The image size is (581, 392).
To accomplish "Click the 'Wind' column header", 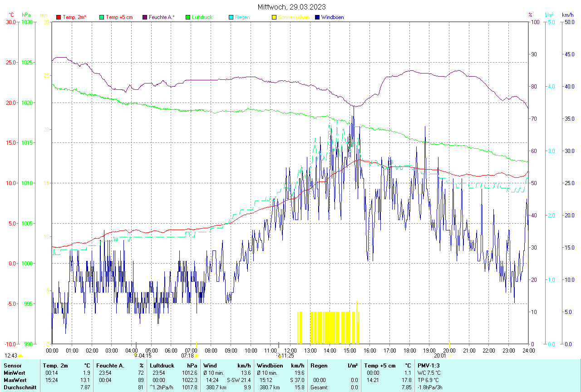I will point(210,365).
